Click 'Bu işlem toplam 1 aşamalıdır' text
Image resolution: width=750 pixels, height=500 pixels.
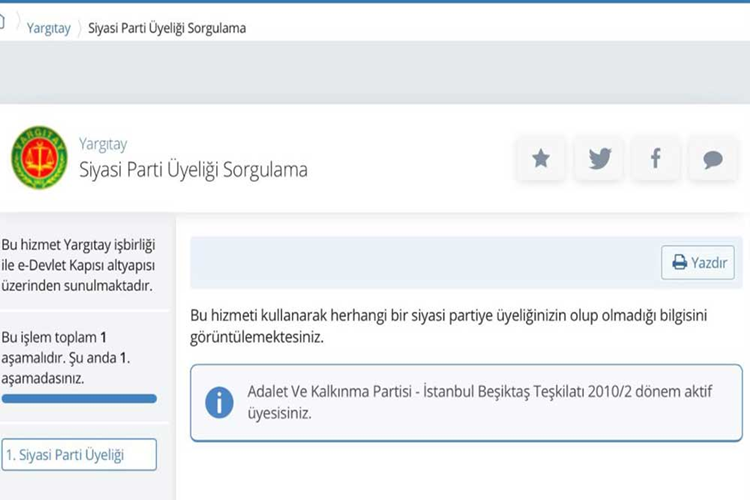point(66,358)
